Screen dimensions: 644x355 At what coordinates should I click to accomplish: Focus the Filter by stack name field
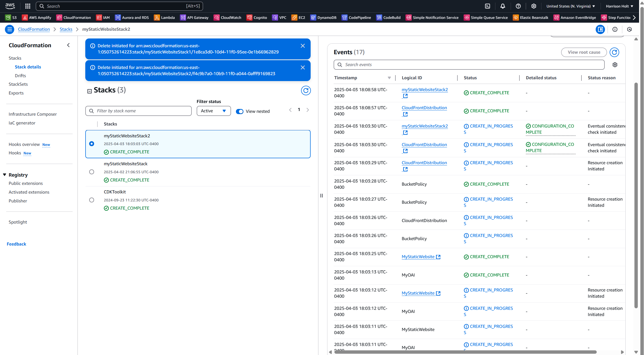pos(139,111)
